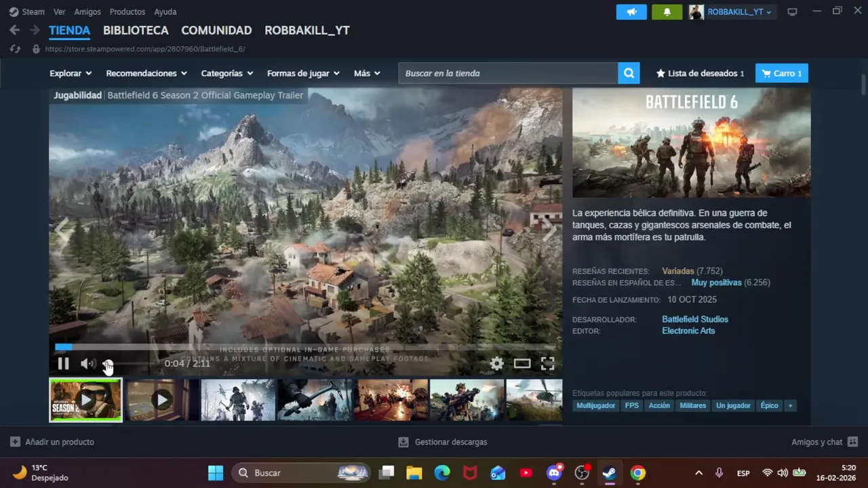Screen dimensions: 868x488
Task: Expand the Recomendaciones dropdown
Action: point(146,73)
